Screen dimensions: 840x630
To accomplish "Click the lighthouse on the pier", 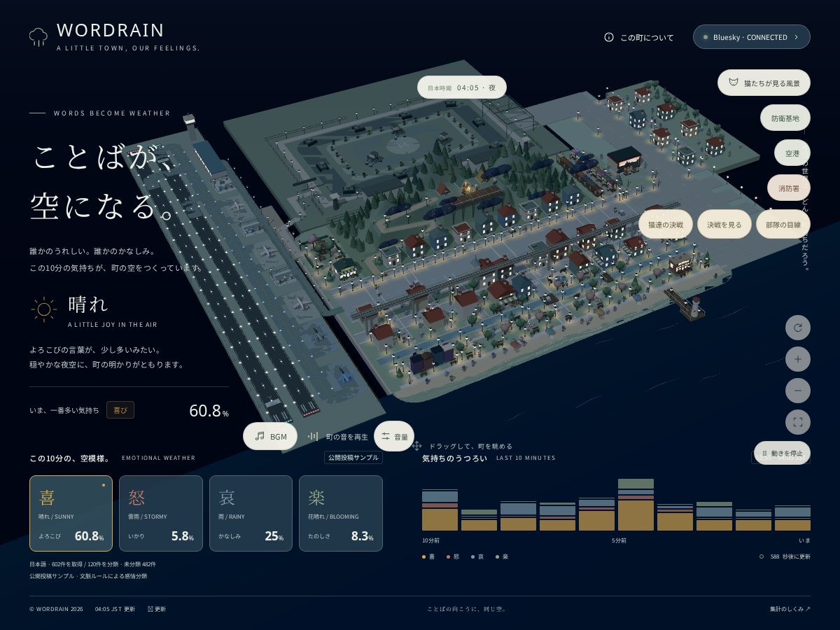I will click(696, 307).
